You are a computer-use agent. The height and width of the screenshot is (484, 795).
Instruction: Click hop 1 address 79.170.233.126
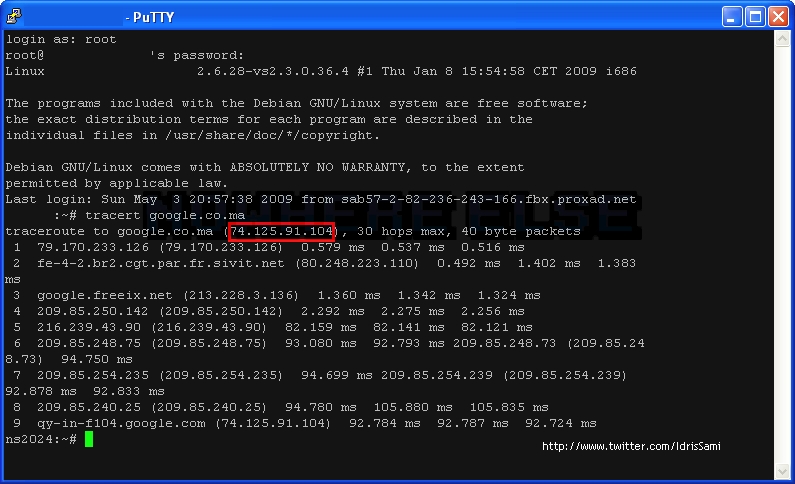pos(93,247)
